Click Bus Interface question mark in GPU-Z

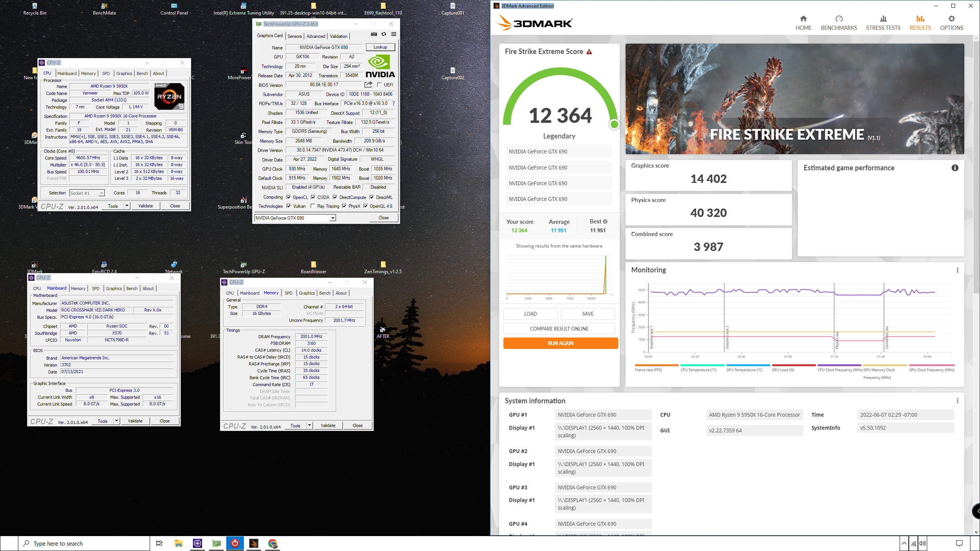coord(393,103)
